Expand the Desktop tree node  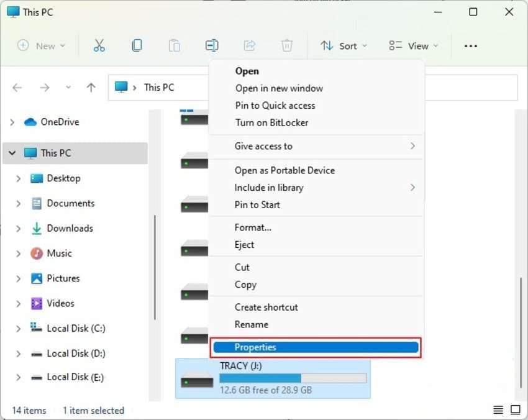(x=18, y=178)
